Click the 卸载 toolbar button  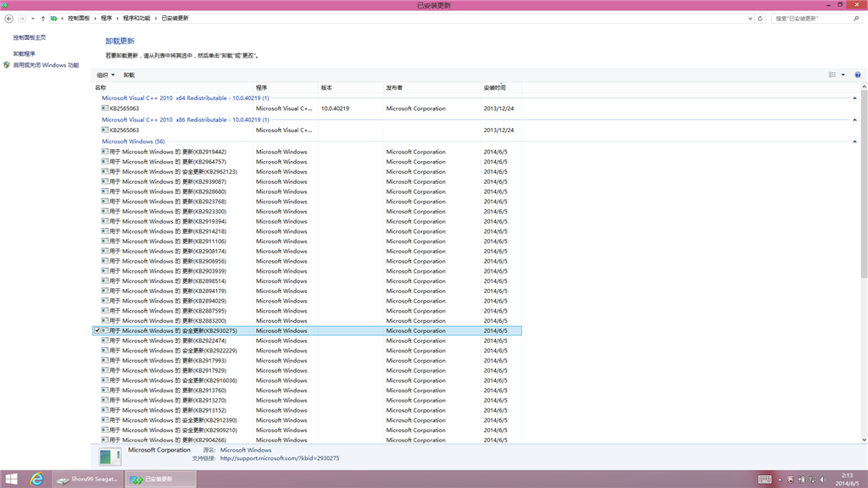tap(129, 75)
